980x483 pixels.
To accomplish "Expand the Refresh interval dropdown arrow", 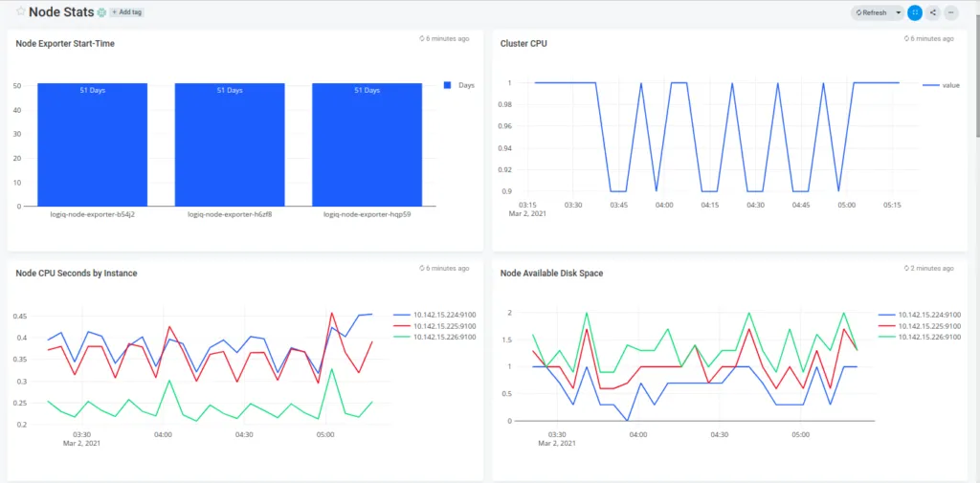I will click(x=898, y=12).
